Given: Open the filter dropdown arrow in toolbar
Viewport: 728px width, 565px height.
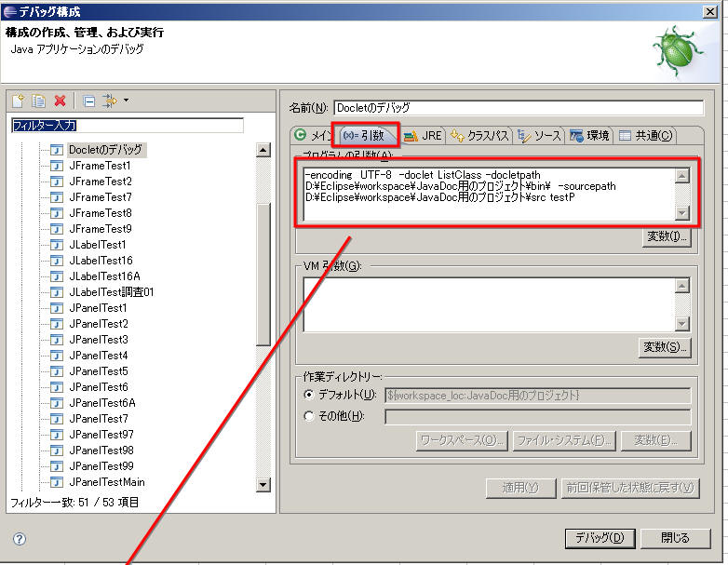Looking at the screenshot, I should click(126, 101).
